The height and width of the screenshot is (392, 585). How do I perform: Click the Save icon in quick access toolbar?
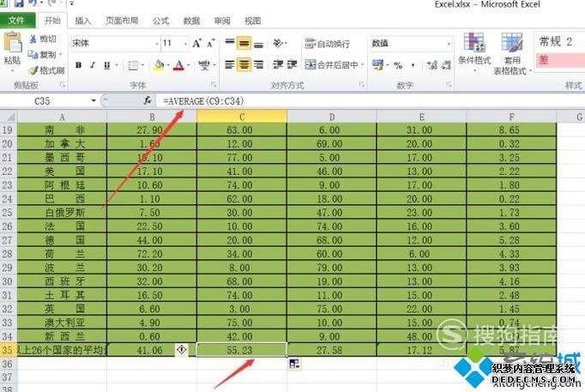click(19, 4)
